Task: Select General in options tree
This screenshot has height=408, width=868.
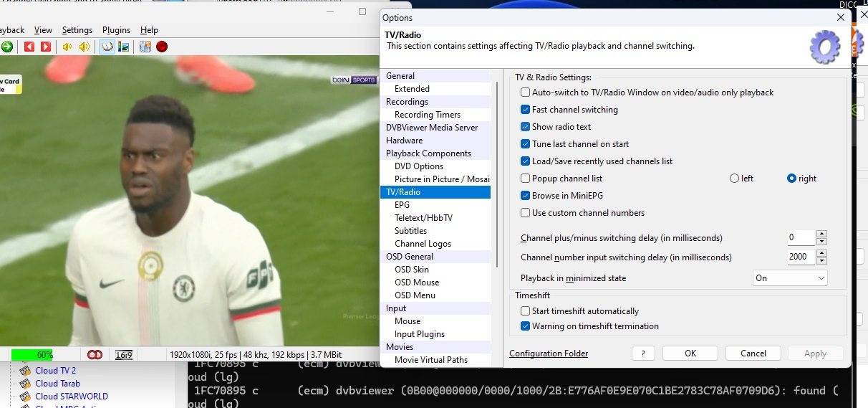Action: (x=400, y=76)
